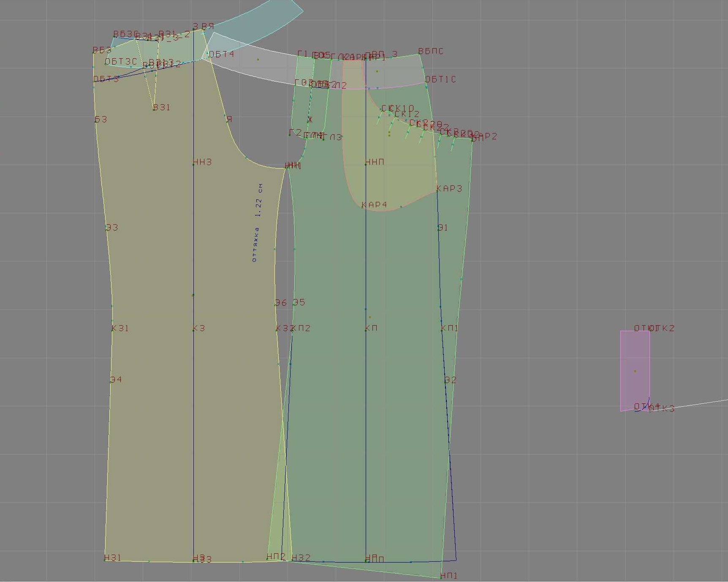Select the Ж point in fly piece
This screenshot has height=582, width=728.
click(310, 120)
